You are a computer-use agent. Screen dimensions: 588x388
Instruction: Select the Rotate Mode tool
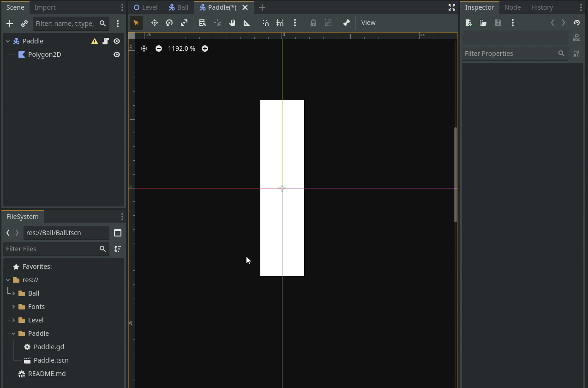click(x=169, y=23)
